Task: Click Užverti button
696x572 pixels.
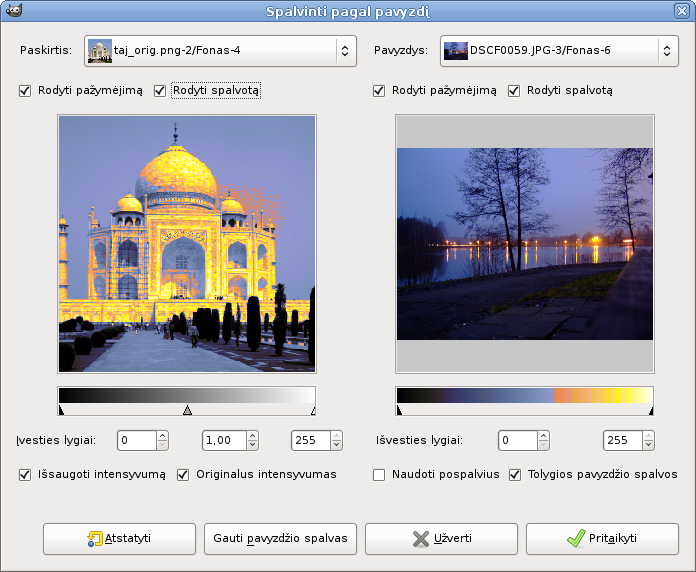Action: (441, 539)
